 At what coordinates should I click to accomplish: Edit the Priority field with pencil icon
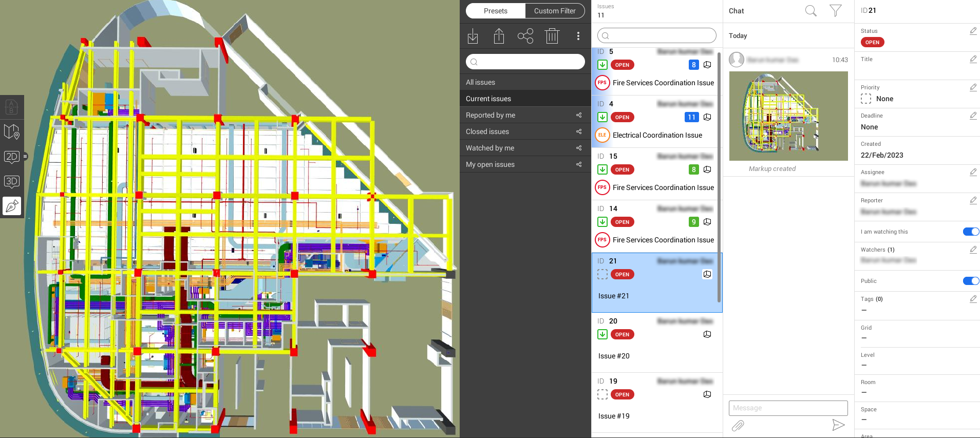pos(973,88)
